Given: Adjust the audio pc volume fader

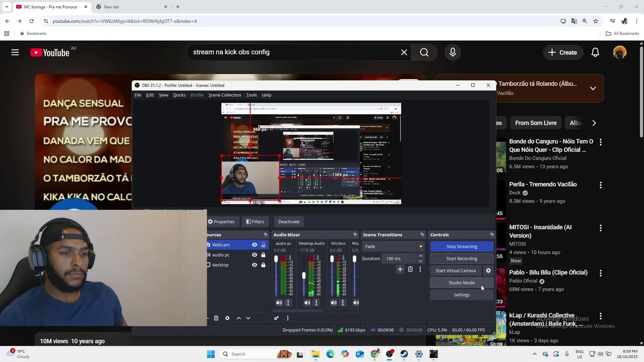Looking at the screenshot, I should [x=276, y=259].
